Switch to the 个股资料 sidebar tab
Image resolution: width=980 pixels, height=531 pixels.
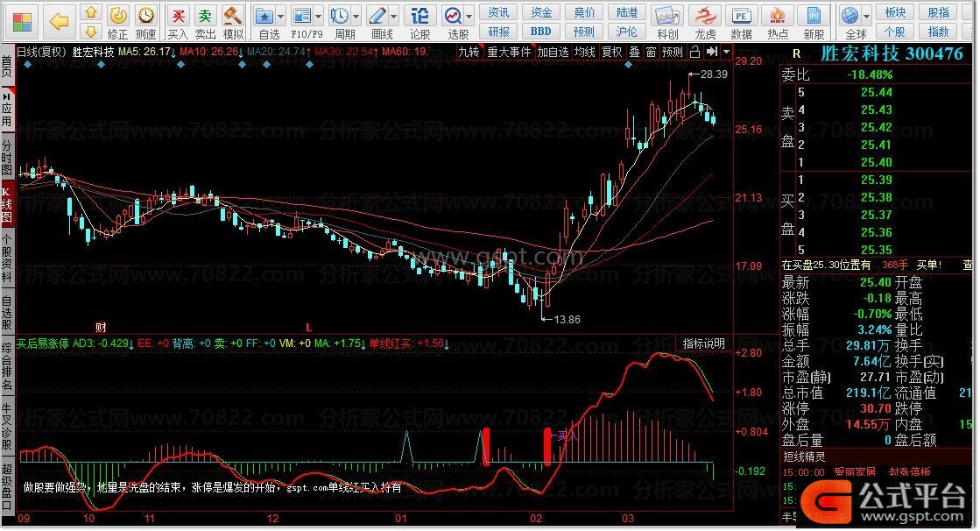tap(7, 259)
